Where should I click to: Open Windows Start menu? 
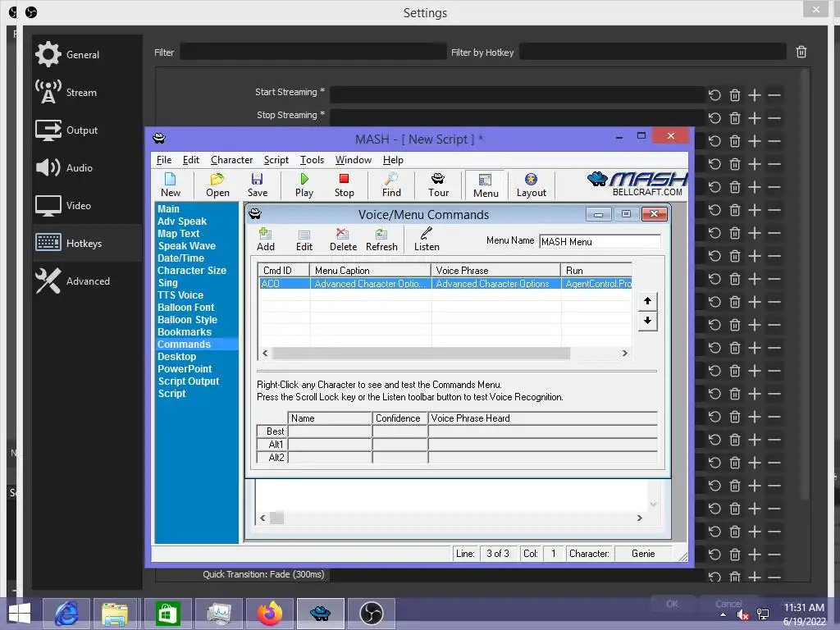pos(20,614)
